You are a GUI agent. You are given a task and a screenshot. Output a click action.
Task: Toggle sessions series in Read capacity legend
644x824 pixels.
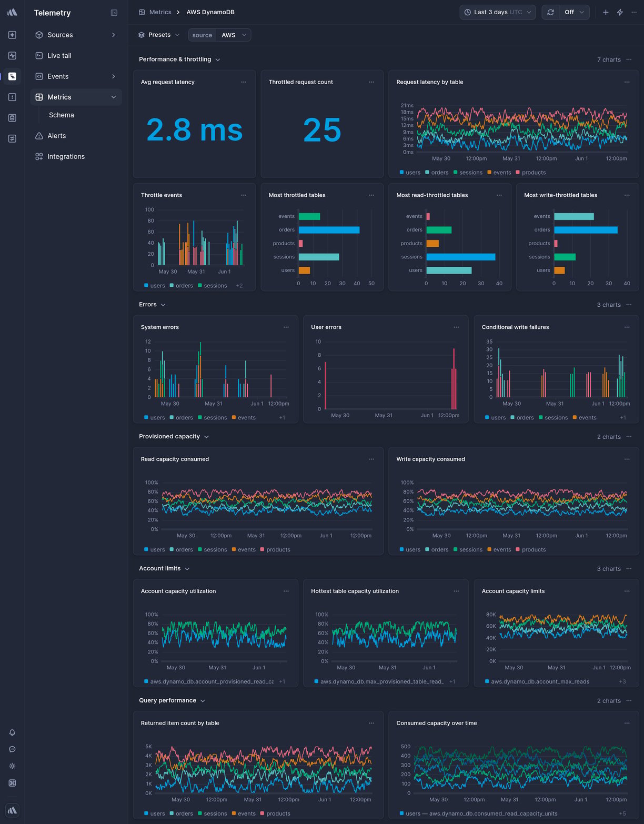point(212,550)
